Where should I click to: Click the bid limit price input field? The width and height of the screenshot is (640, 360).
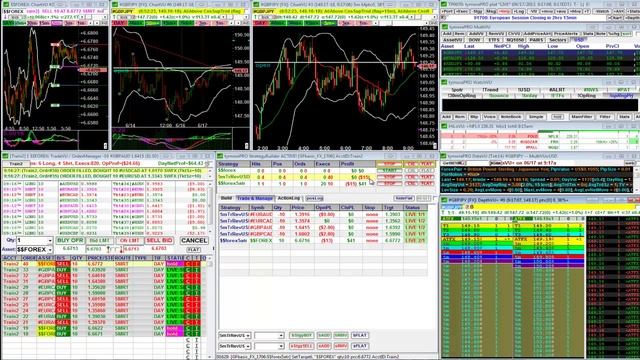pos(95,249)
